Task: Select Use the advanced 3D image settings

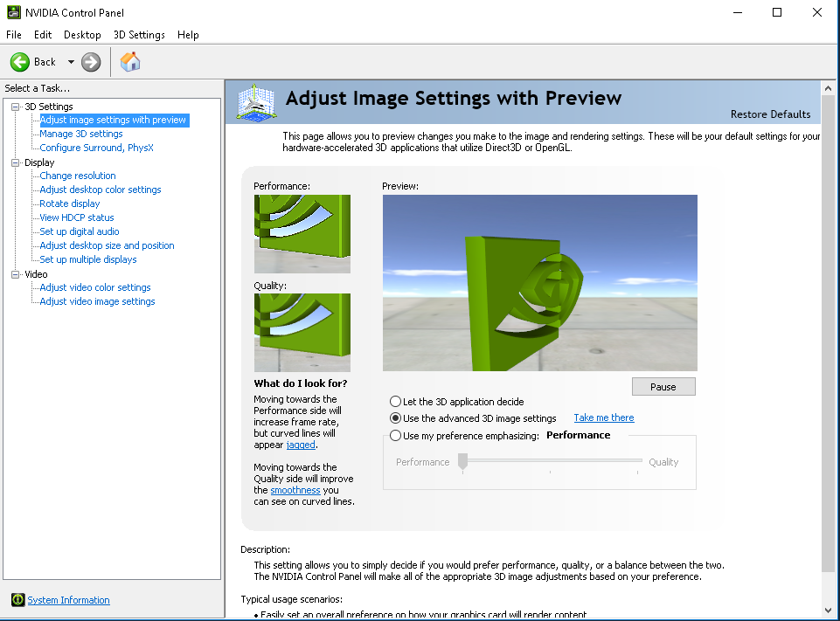Action: pos(395,418)
